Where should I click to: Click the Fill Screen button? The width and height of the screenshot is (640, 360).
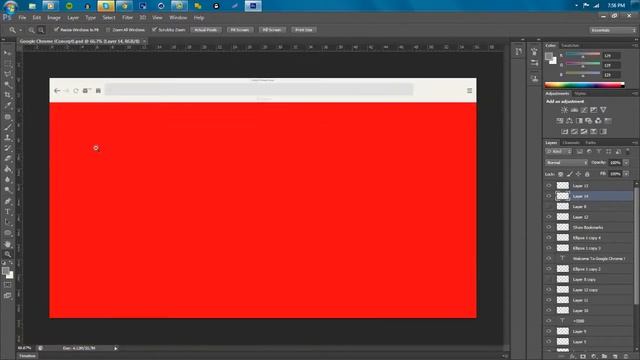tap(272, 30)
